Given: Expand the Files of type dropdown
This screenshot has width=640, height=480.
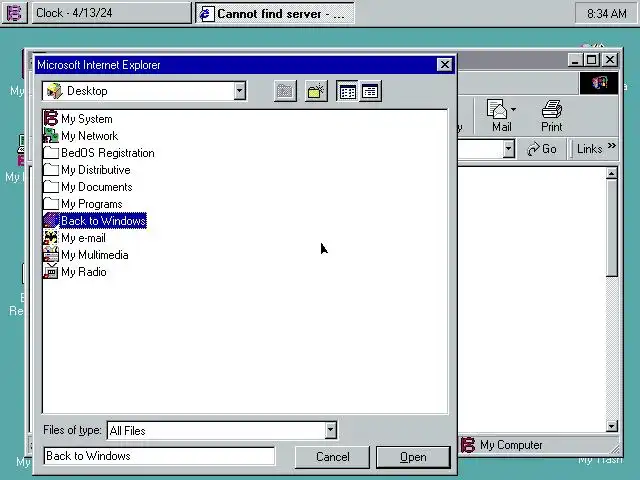Looking at the screenshot, I should pyautogui.click(x=331, y=430).
